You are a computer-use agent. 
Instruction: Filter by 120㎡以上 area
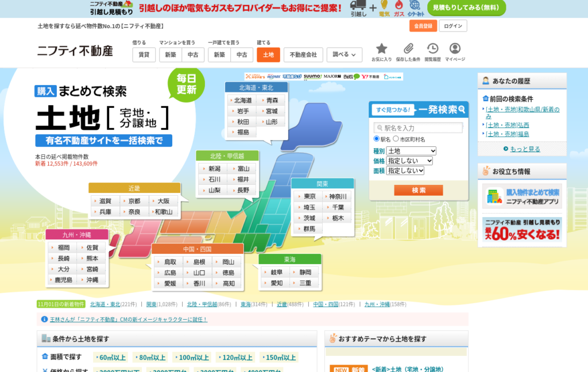[235, 358]
